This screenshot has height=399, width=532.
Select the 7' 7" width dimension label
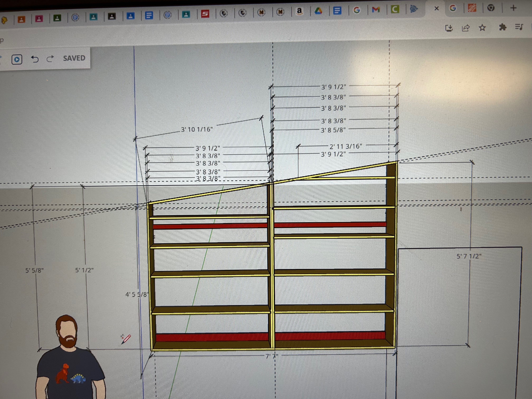pyautogui.click(x=272, y=356)
